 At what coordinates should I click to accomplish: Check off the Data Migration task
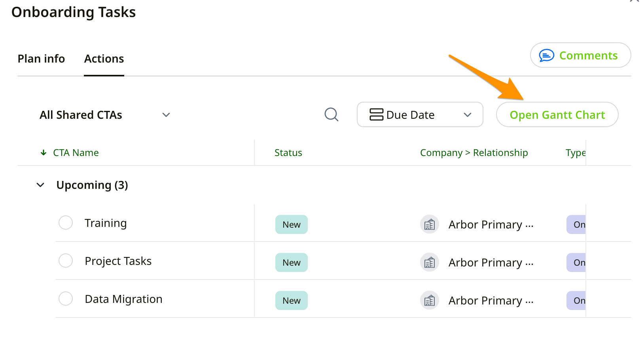point(66,299)
